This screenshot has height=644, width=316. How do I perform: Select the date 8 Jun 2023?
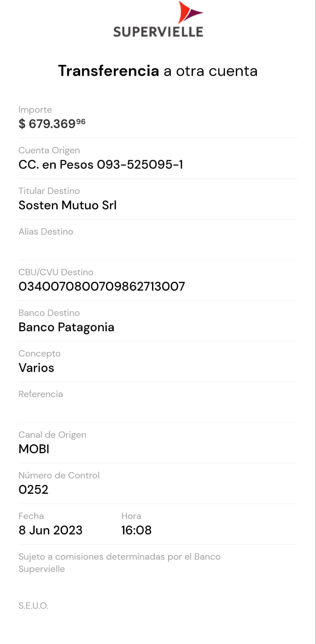click(x=50, y=530)
